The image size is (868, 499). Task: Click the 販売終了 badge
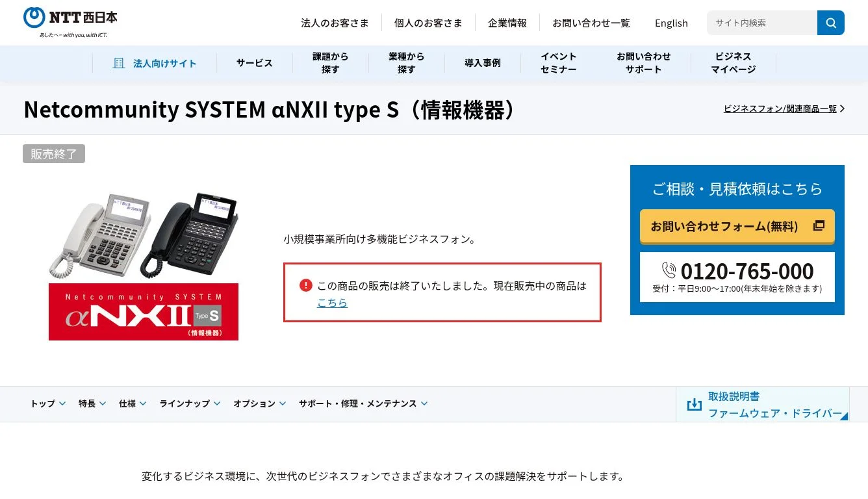54,154
